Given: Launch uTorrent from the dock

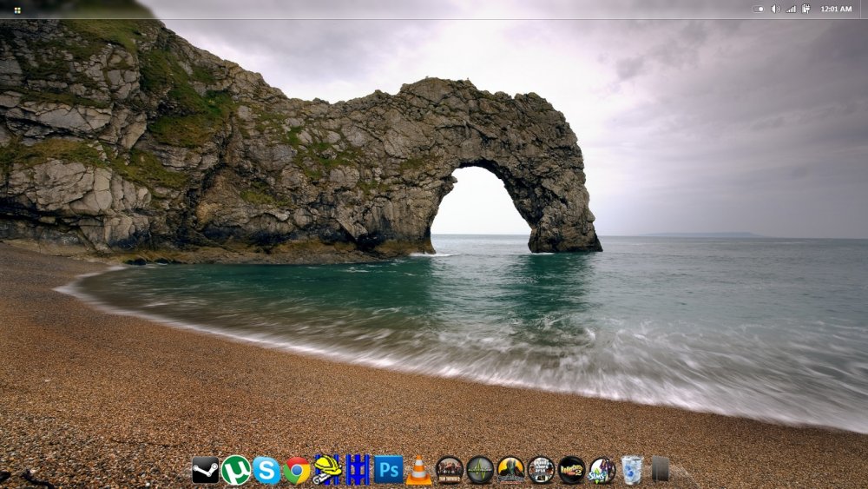Looking at the screenshot, I should pos(235,470).
